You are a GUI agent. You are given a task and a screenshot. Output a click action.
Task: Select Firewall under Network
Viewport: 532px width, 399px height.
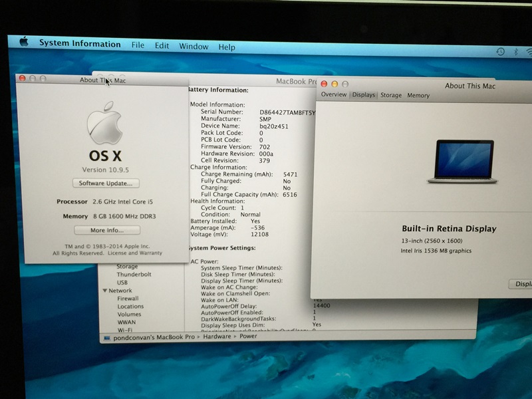[x=128, y=299]
